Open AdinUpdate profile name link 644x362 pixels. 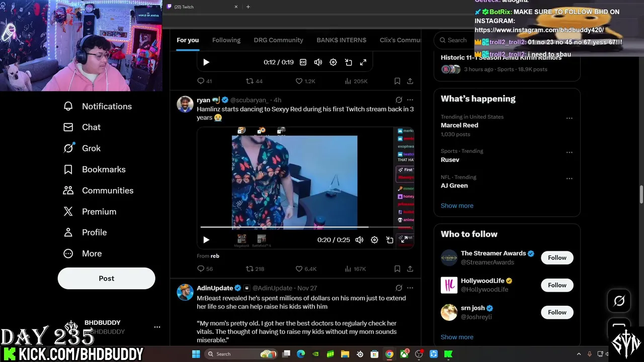click(215, 288)
